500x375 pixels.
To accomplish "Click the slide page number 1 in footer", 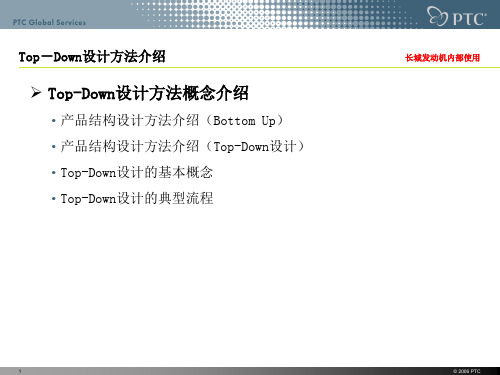I will click(20, 371).
